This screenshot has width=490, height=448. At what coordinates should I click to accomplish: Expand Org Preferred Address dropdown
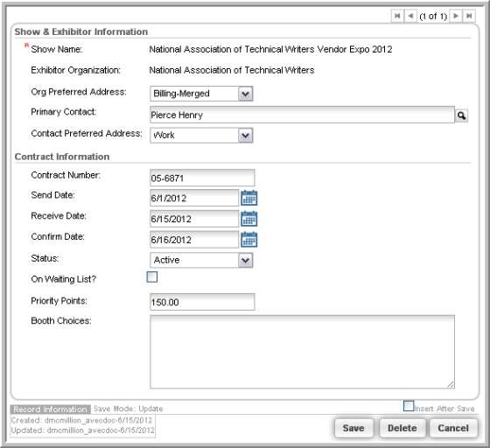tap(245, 94)
